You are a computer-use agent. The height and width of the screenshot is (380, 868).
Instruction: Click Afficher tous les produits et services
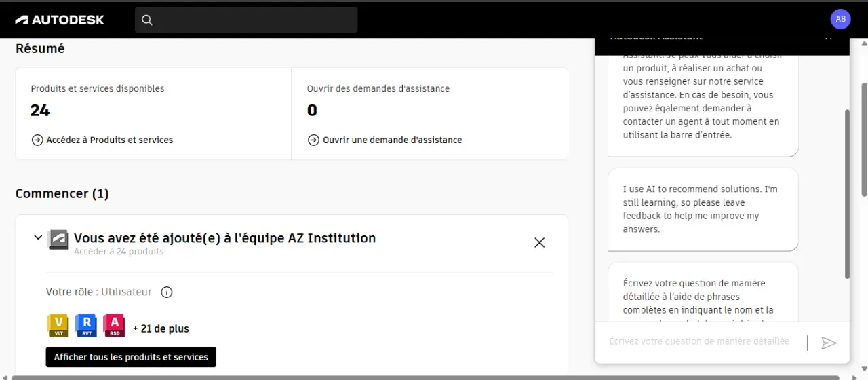(x=131, y=357)
